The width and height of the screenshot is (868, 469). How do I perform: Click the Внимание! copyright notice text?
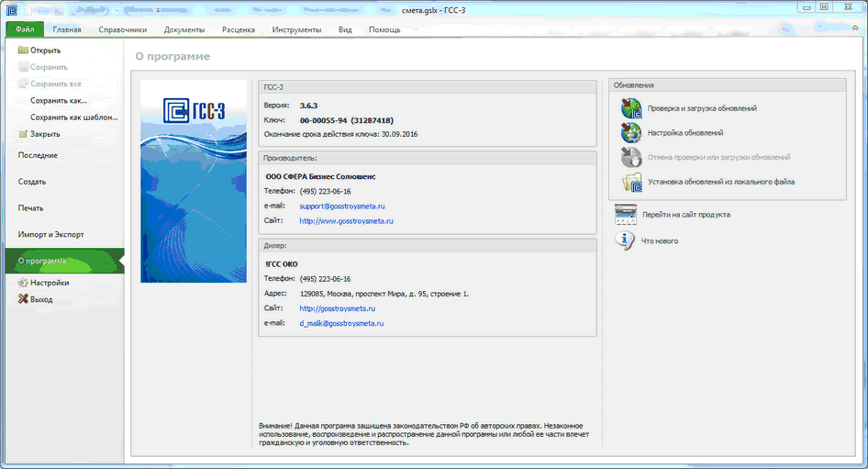tap(424, 434)
